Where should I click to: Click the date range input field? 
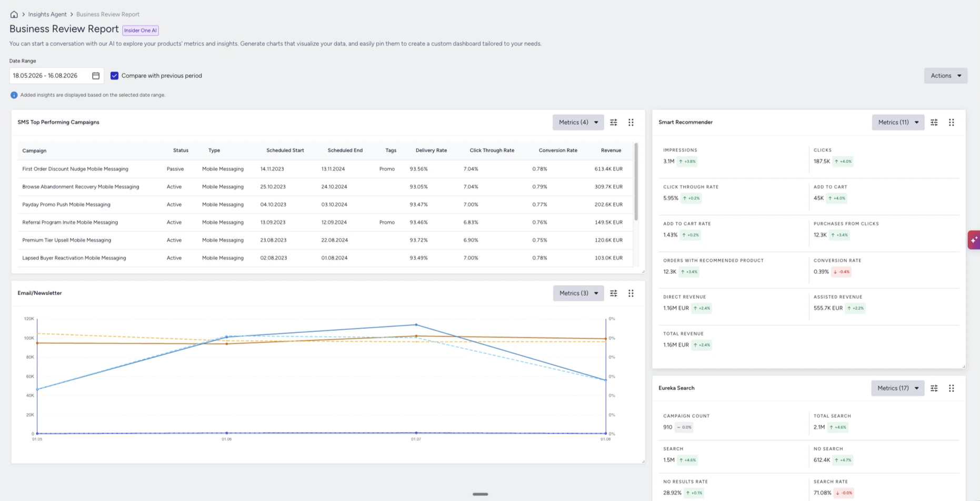(x=56, y=76)
